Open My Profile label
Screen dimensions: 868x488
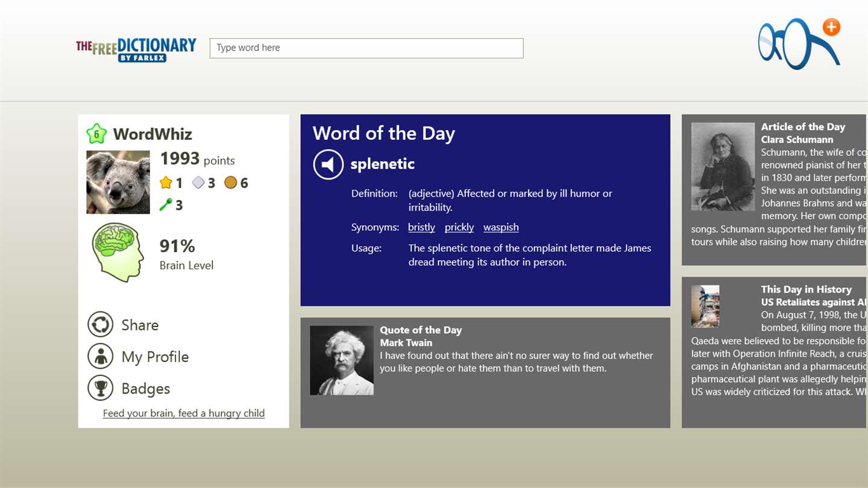pyautogui.click(x=155, y=357)
